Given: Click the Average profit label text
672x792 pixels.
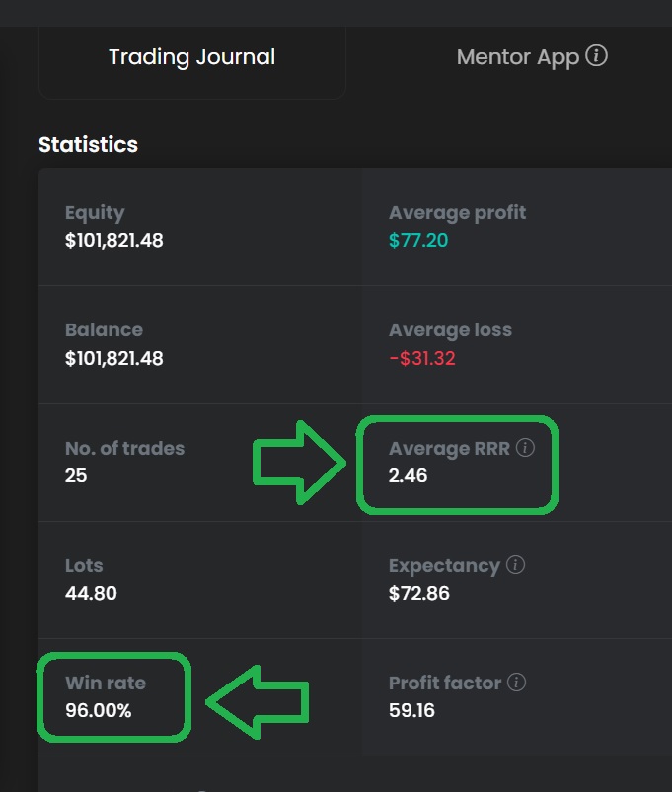Looking at the screenshot, I should click(457, 212).
